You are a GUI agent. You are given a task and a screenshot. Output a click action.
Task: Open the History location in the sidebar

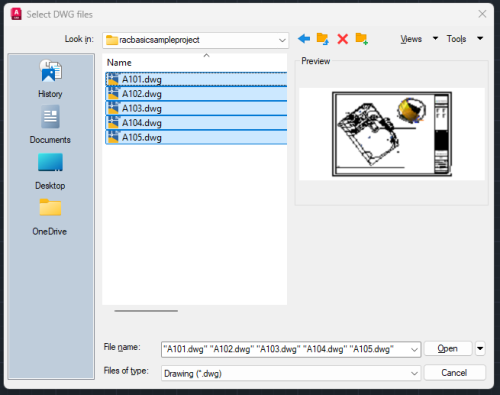click(x=50, y=79)
